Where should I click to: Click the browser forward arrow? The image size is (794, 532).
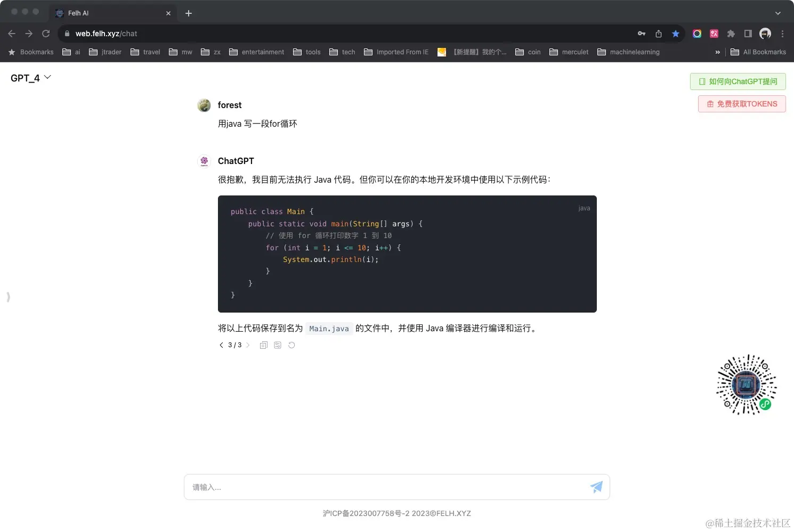tap(29, 34)
